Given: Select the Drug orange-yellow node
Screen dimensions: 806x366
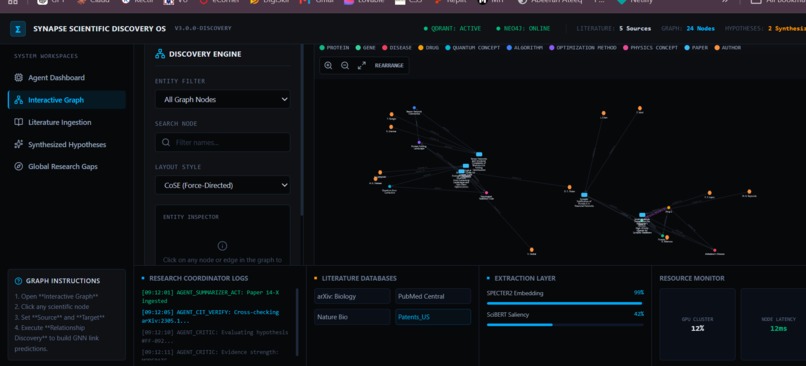Looking at the screenshot, I should [x=668, y=207].
